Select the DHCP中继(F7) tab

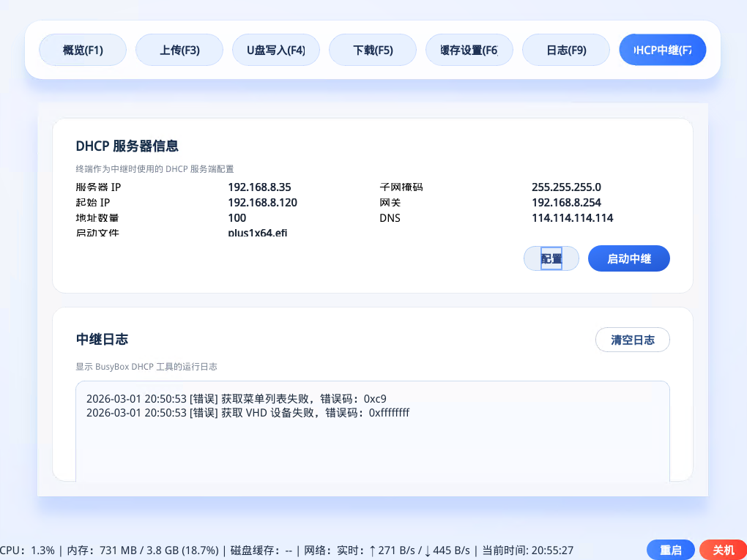pyautogui.click(x=662, y=51)
